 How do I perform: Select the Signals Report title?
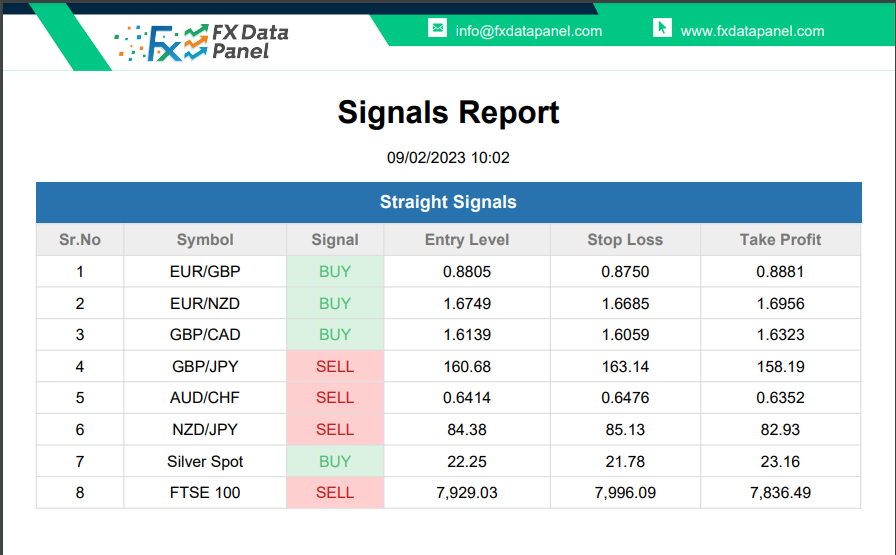tap(448, 112)
